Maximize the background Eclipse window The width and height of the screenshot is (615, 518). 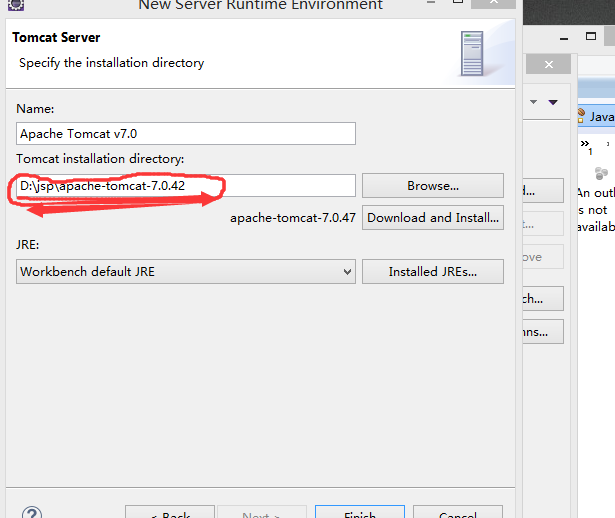click(x=591, y=36)
